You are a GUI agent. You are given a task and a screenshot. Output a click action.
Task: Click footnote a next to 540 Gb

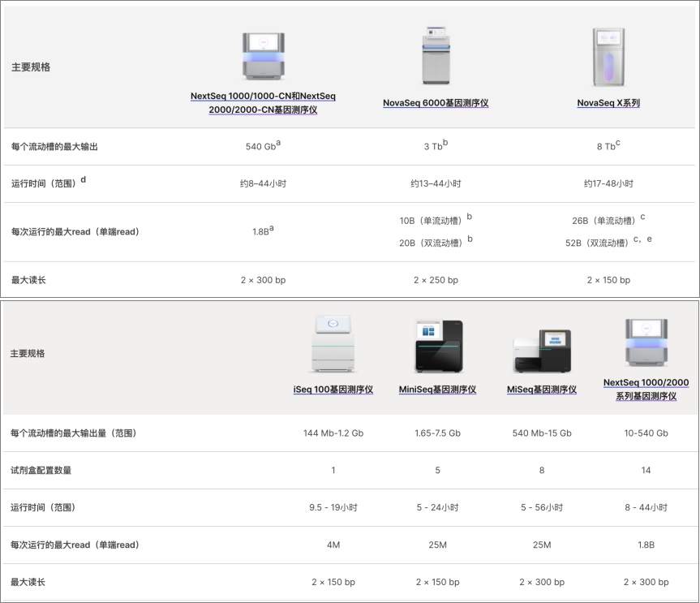coord(278,143)
